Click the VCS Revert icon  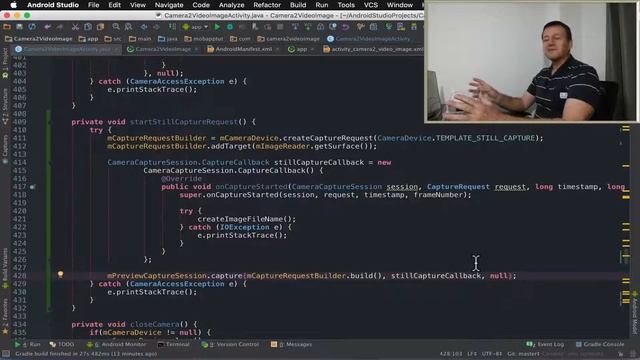click(x=345, y=27)
